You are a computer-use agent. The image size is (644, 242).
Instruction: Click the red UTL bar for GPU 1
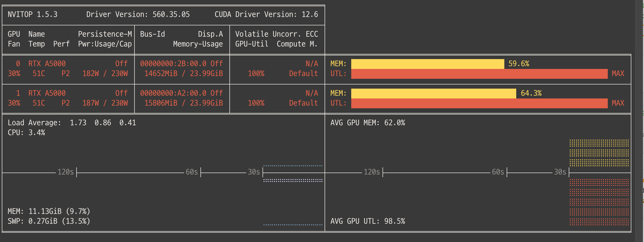click(479, 103)
